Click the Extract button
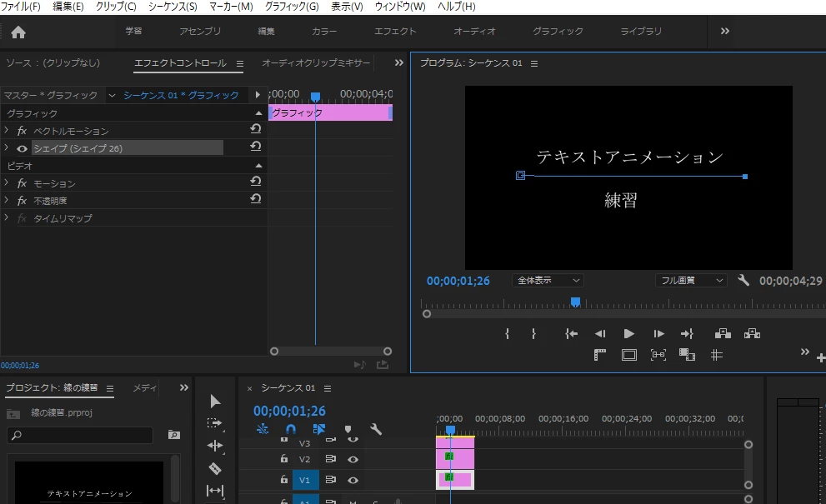The image size is (826, 504). [752, 334]
